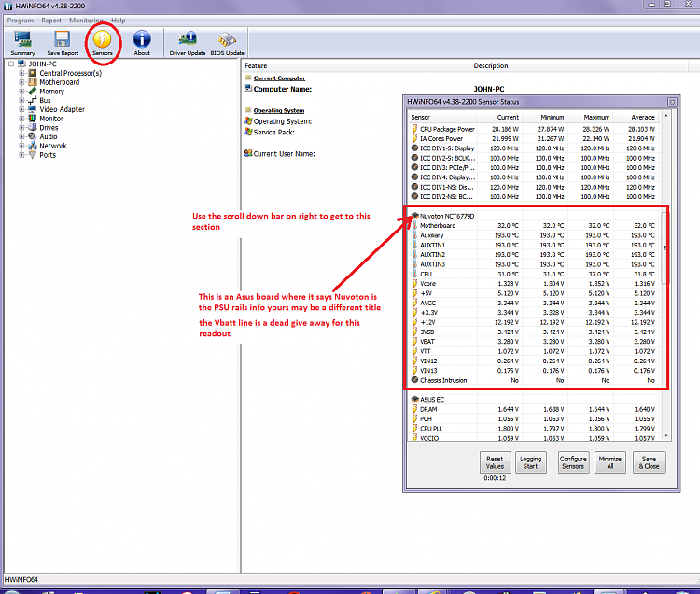Open the Program menu
This screenshot has height=594, width=700.
[x=21, y=21]
